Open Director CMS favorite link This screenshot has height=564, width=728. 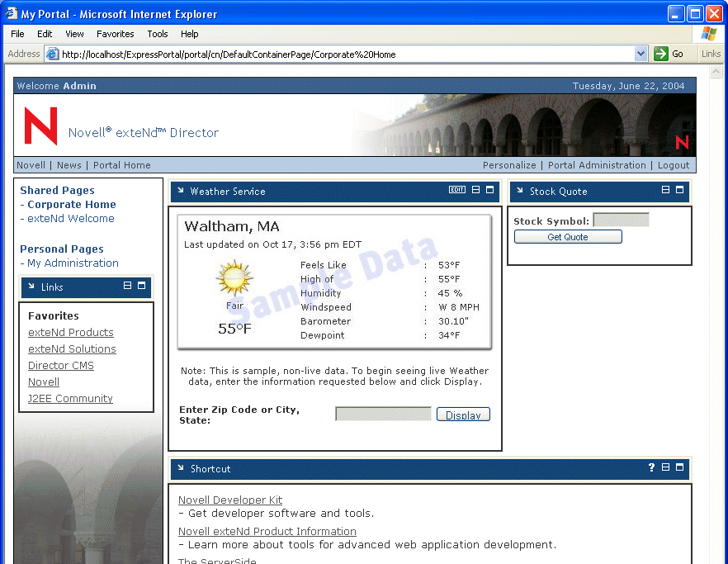point(61,366)
